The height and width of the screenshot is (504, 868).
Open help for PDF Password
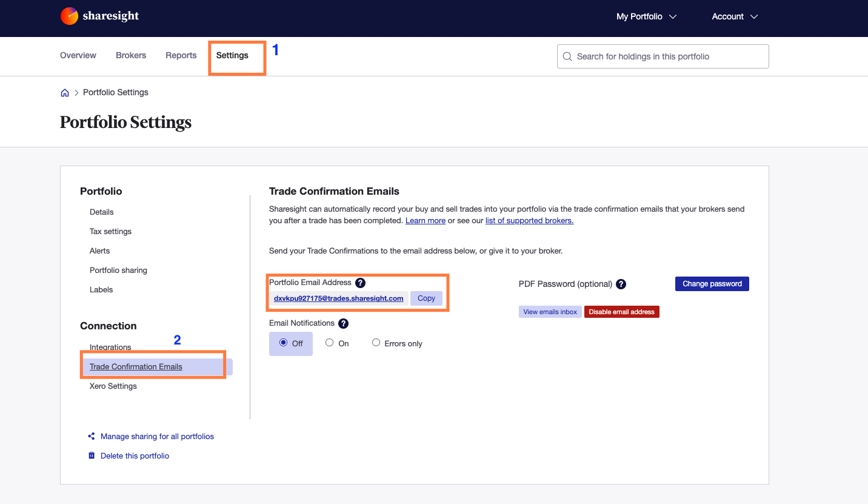tap(621, 284)
